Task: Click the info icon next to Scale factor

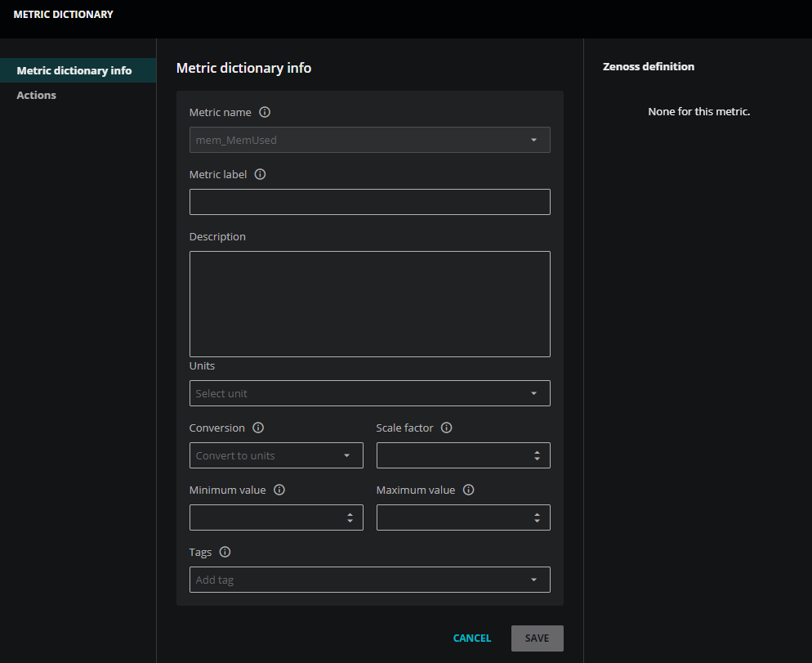Action: tap(446, 428)
